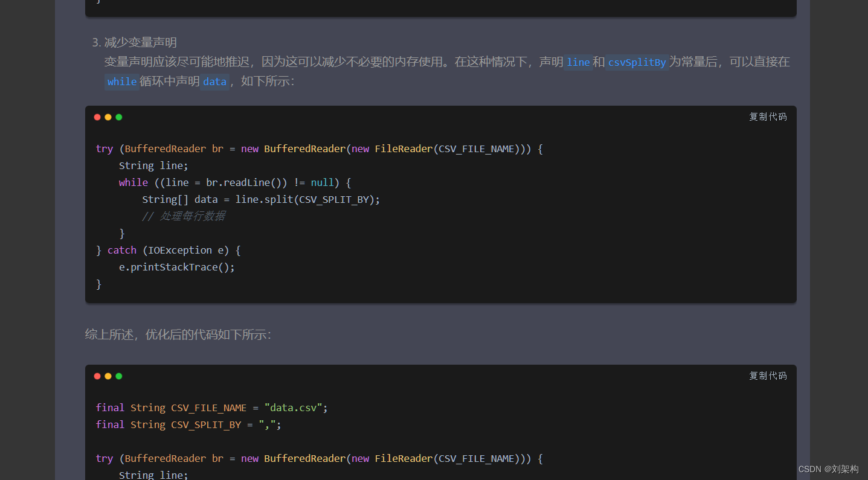Screen dimensions: 868x480
Task: Click red dot on the final String code block
Action: [97, 376]
